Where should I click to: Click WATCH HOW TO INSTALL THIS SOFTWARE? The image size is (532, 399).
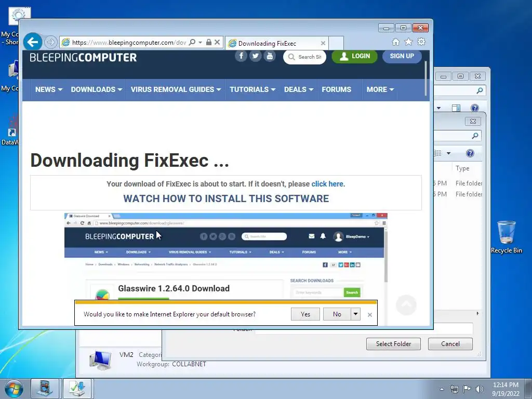point(226,198)
